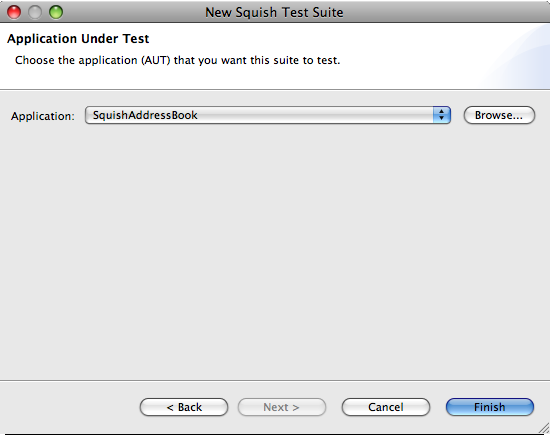Go to previous page with < Back
Viewport: 553px width, 437px height.
184,407
